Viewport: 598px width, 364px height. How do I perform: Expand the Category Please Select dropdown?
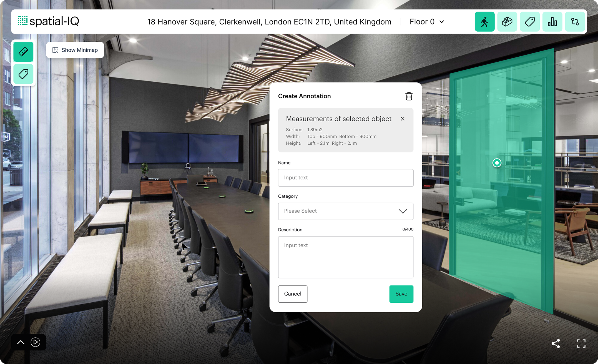click(346, 211)
